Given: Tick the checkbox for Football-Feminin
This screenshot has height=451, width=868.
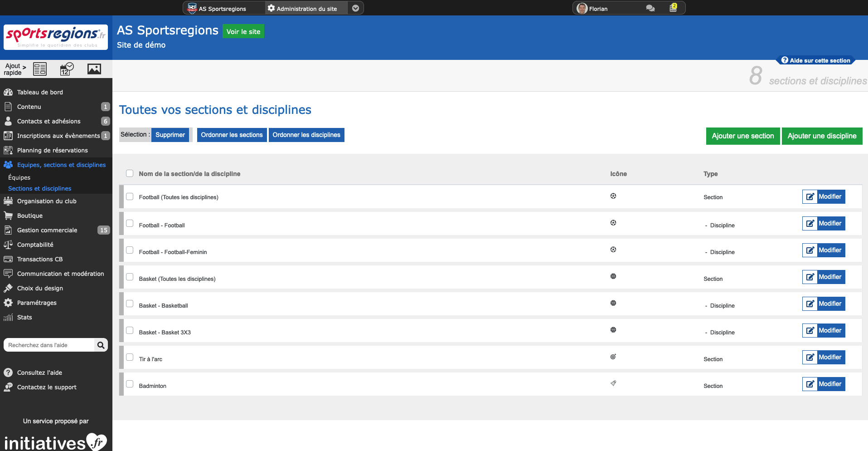Looking at the screenshot, I should coord(130,250).
